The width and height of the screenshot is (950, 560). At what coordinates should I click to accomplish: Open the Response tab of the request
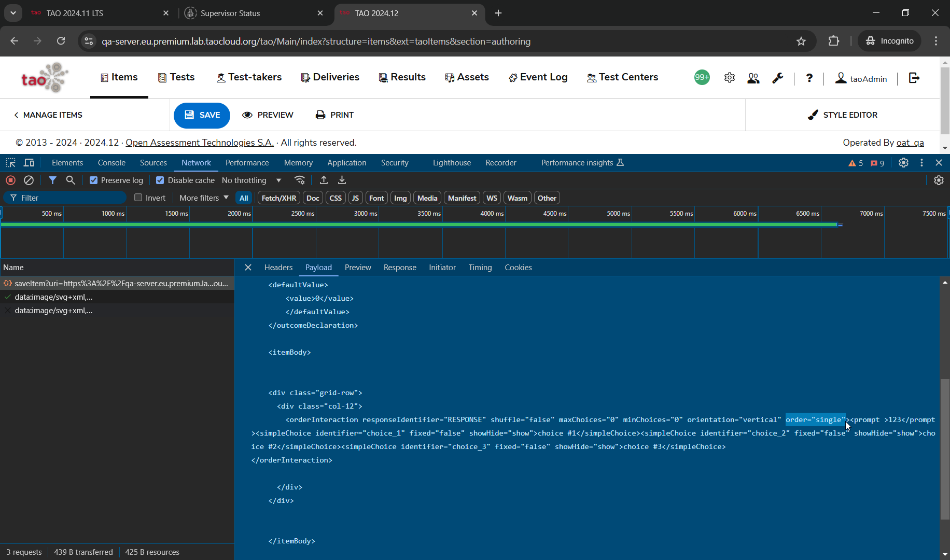[x=400, y=268]
